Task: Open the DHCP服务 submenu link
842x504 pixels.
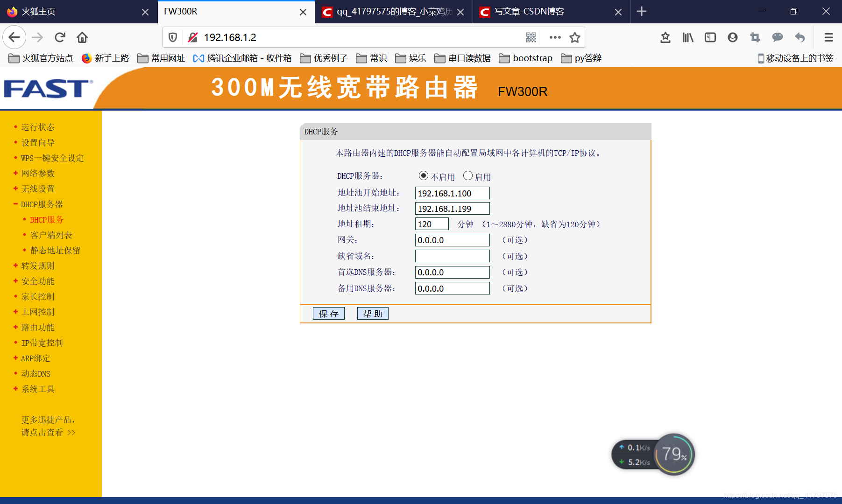Action: click(x=47, y=220)
